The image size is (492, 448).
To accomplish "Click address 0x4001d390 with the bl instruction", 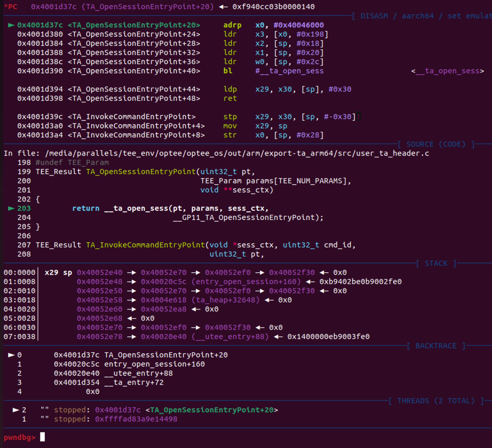I will point(40,71).
